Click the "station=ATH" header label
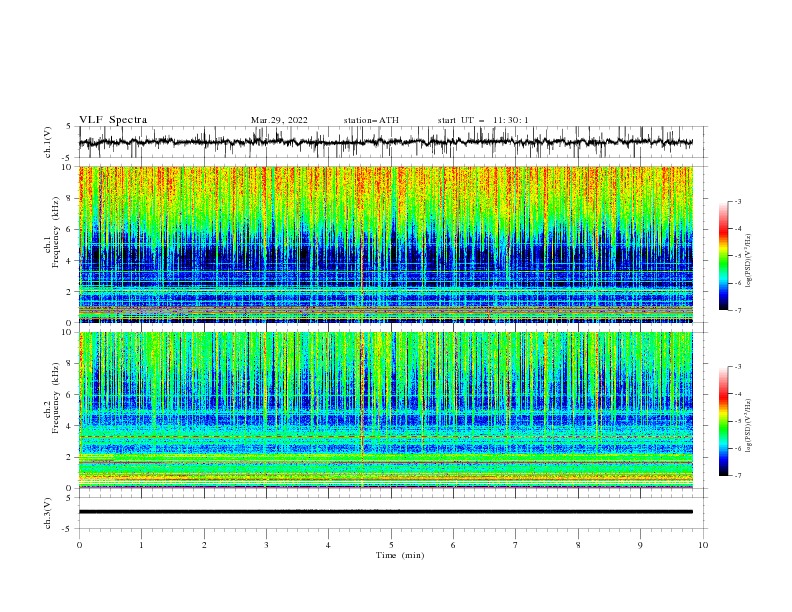 (x=371, y=120)
